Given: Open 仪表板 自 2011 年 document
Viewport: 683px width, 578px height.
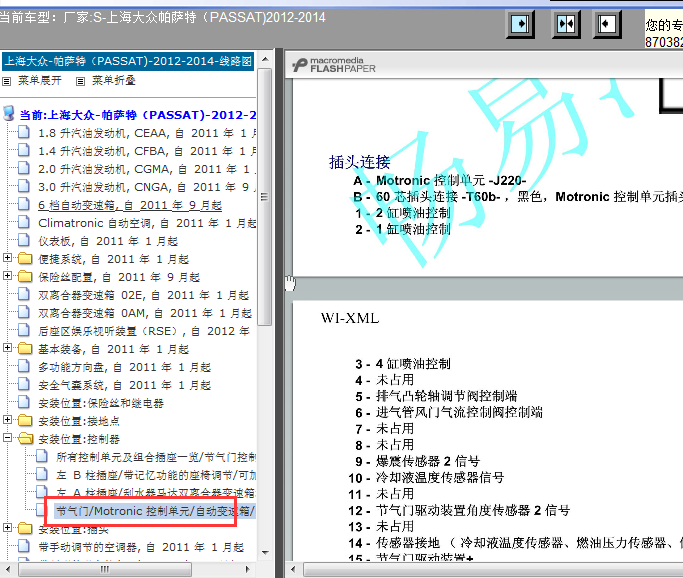Looking at the screenshot, I should coord(108,241).
